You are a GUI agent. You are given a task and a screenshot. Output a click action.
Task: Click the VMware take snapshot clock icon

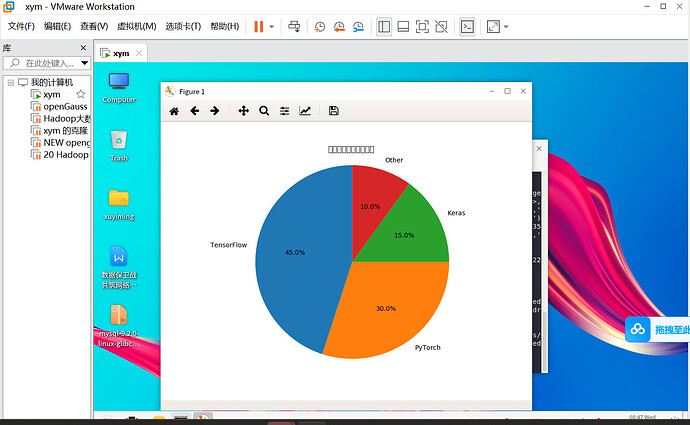pyautogui.click(x=320, y=27)
